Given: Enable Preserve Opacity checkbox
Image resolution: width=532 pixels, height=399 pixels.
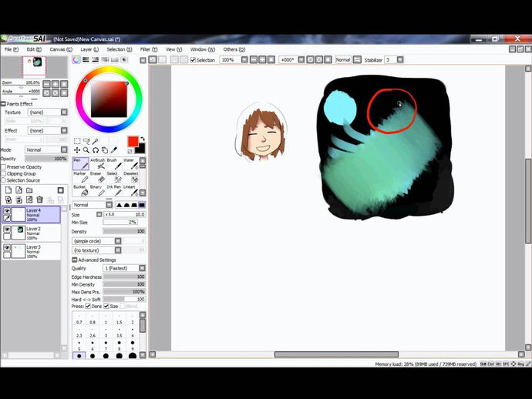Looking at the screenshot, I should click(x=3, y=167).
